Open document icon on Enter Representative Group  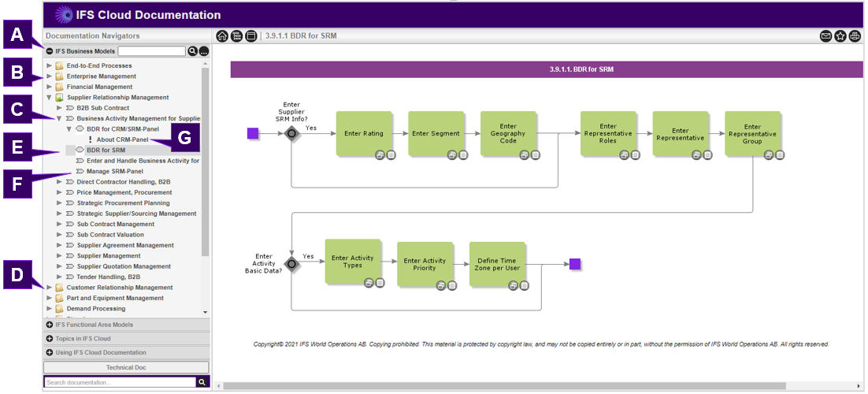tap(779, 155)
